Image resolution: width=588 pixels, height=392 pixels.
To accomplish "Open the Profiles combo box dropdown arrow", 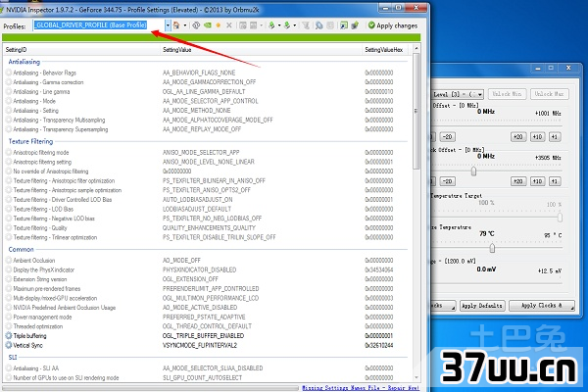I will 168,25.
